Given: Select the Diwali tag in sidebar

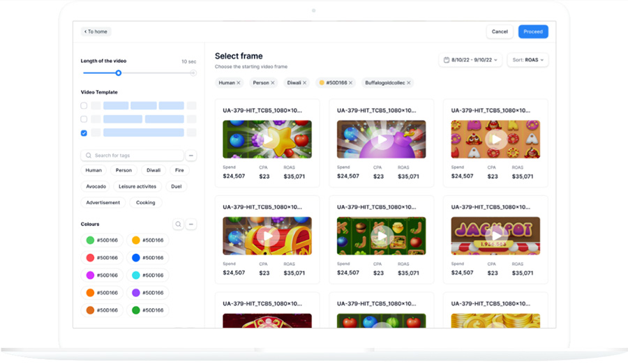Looking at the screenshot, I should 154,170.
